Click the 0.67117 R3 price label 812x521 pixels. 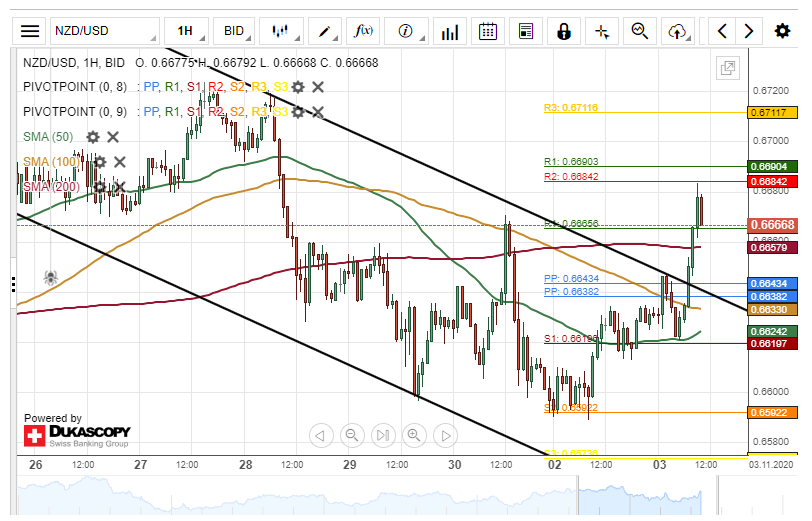(772, 112)
